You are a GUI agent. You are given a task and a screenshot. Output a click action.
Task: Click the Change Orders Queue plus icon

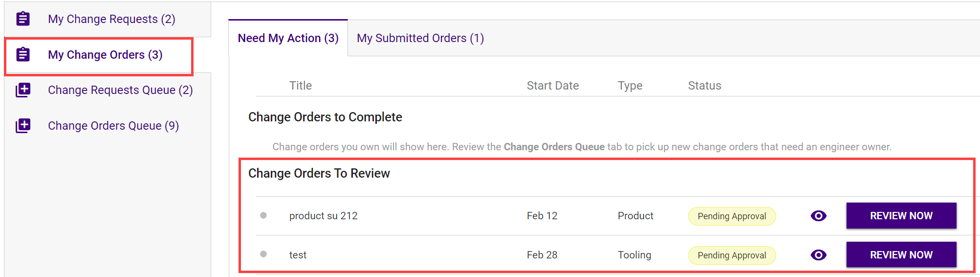pyautogui.click(x=23, y=126)
